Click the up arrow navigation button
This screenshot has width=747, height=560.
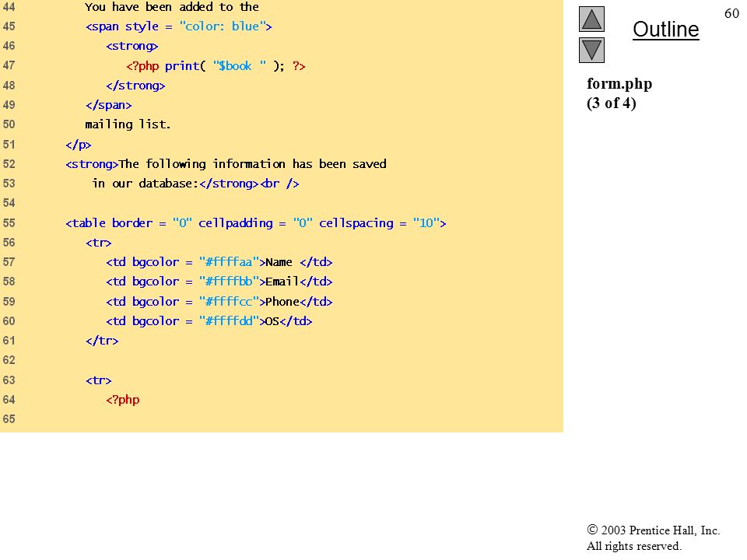click(591, 19)
